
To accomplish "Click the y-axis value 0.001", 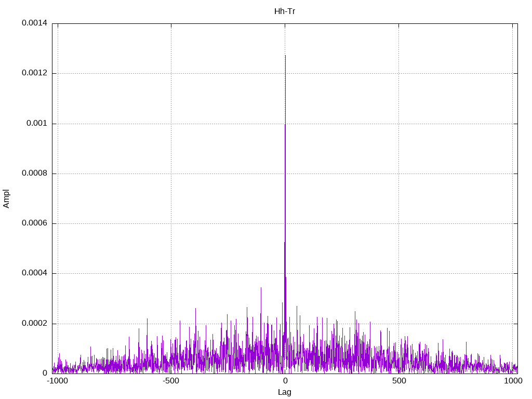I will [x=37, y=123].
